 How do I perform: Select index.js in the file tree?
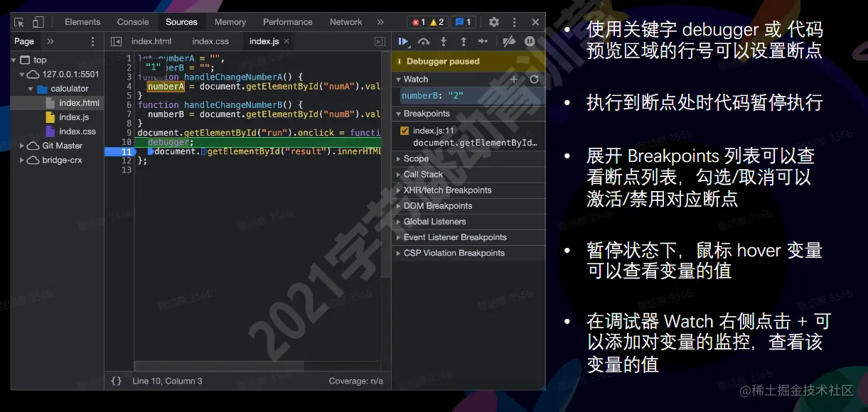coord(74,117)
